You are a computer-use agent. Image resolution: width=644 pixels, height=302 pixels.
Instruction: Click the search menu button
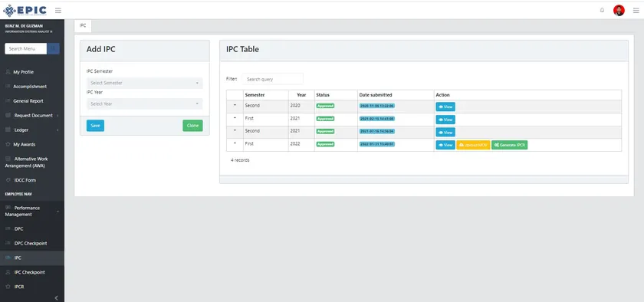pos(54,48)
